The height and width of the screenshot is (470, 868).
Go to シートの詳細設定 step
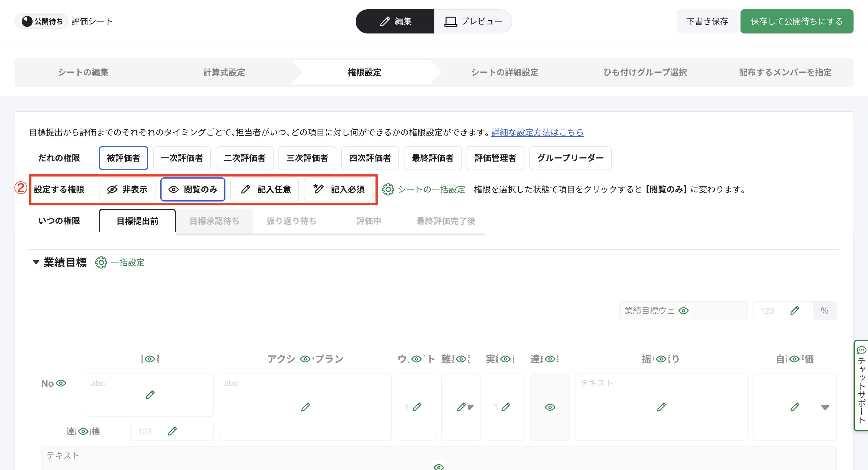(x=505, y=72)
